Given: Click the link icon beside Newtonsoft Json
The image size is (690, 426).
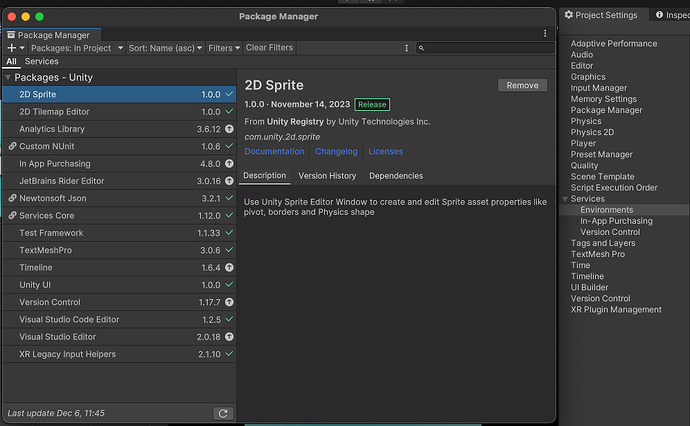Looking at the screenshot, I should pos(11,198).
